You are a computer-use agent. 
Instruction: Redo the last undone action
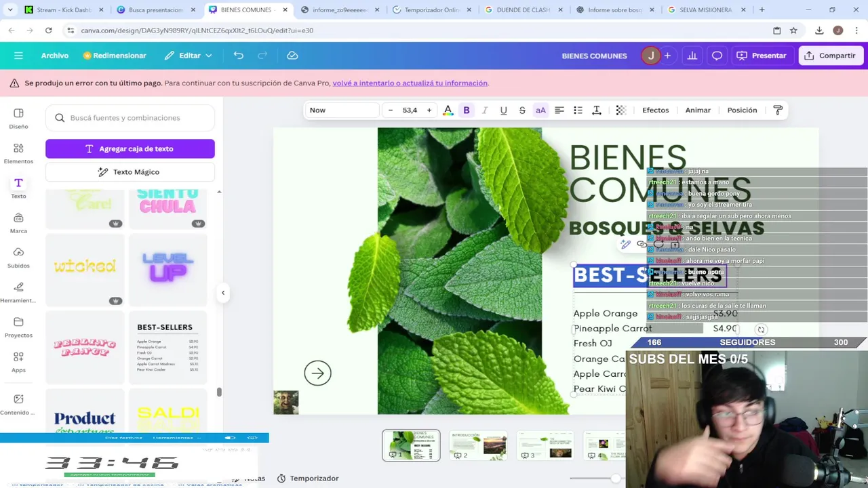[262, 56]
